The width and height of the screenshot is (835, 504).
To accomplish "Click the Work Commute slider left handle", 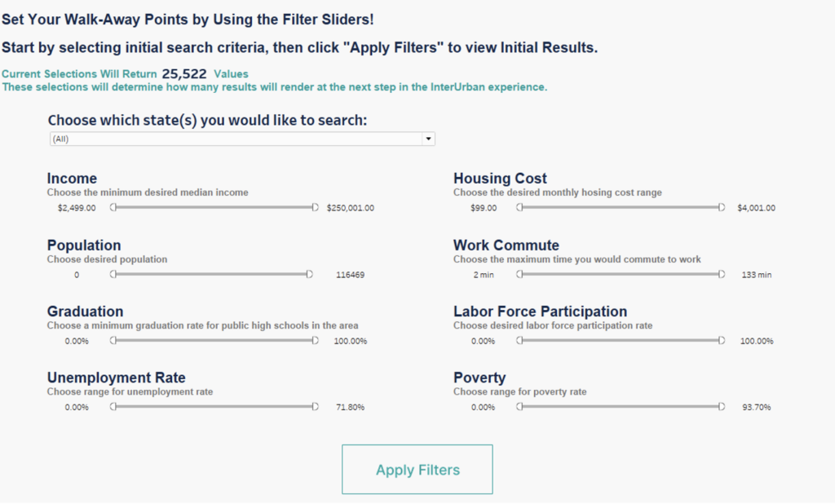I will click(519, 275).
